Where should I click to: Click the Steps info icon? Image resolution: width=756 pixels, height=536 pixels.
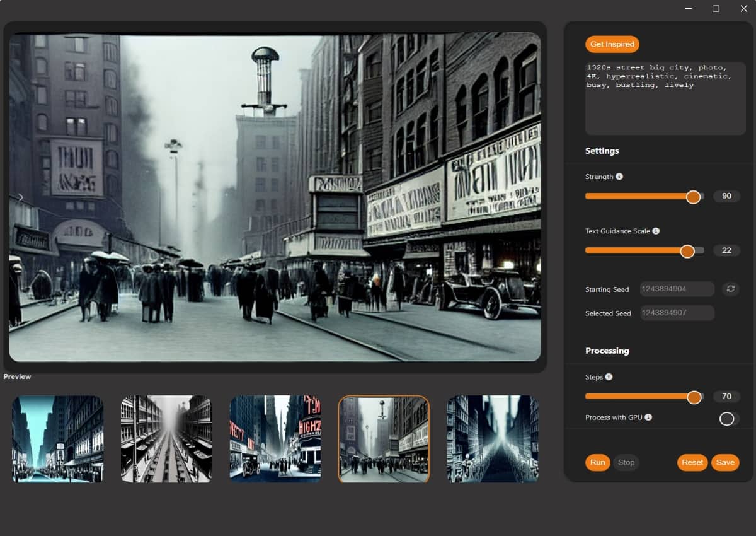click(608, 376)
